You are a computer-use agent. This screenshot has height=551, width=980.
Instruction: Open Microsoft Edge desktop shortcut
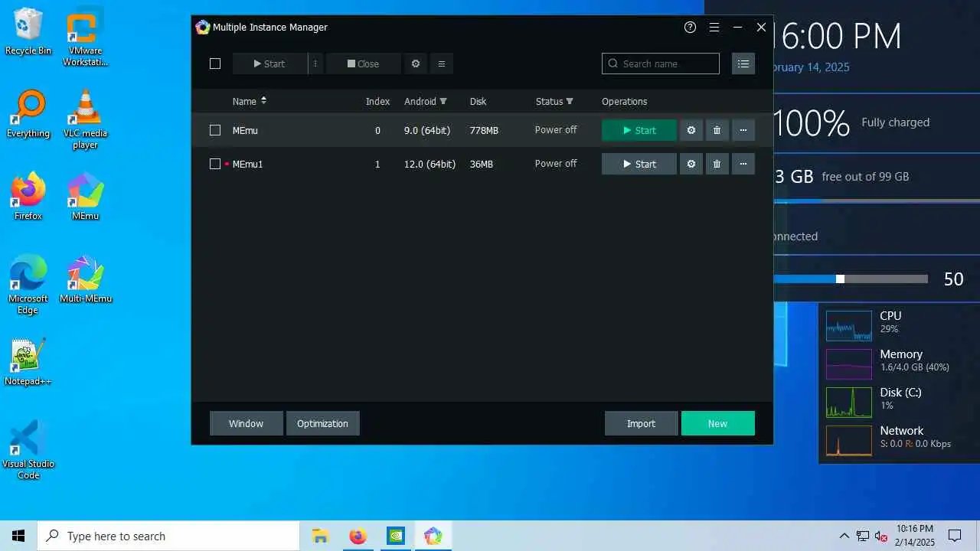coord(28,285)
